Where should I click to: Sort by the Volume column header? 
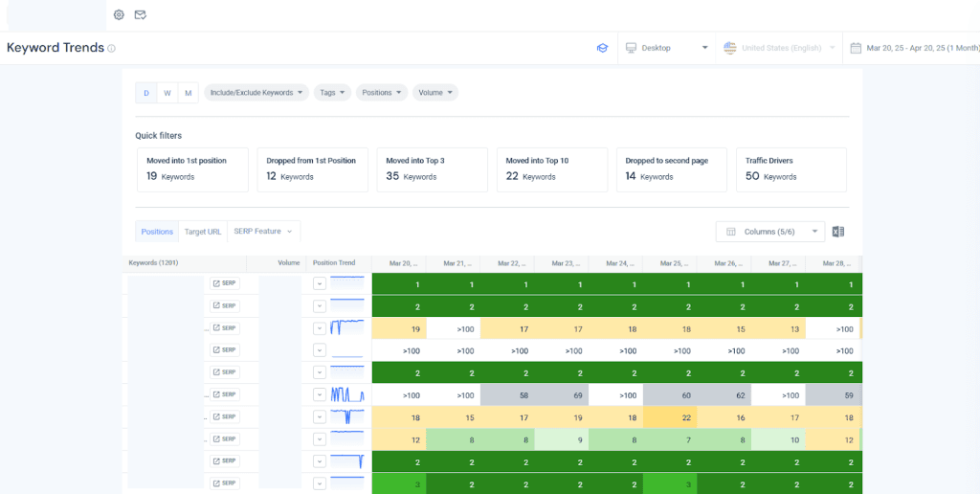[x=288, y=262]
